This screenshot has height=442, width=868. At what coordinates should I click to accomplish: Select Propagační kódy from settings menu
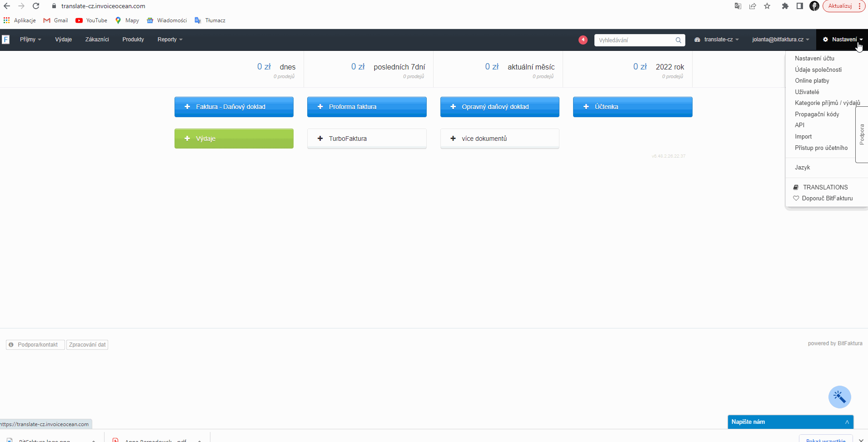coord(817,114)
